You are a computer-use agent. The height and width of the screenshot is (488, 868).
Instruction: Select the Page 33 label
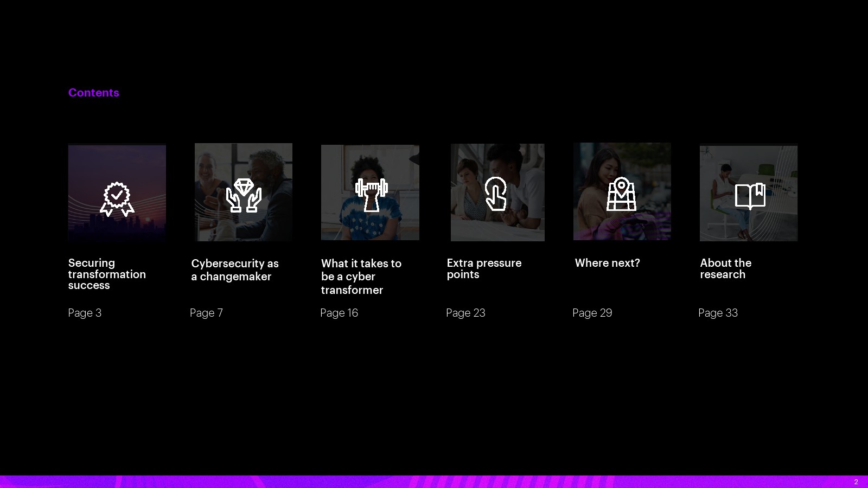[718, 313]
